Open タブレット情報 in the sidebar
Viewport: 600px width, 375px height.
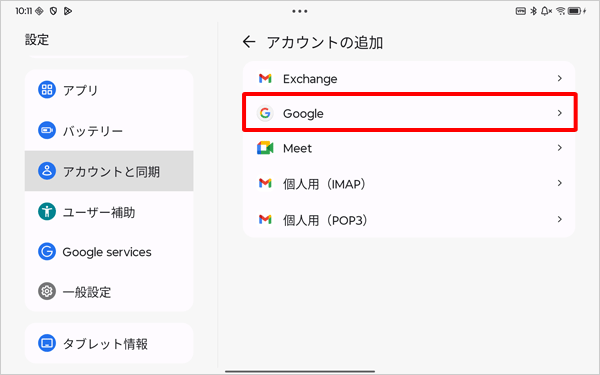pyautogui.click(x=109, y=343)
